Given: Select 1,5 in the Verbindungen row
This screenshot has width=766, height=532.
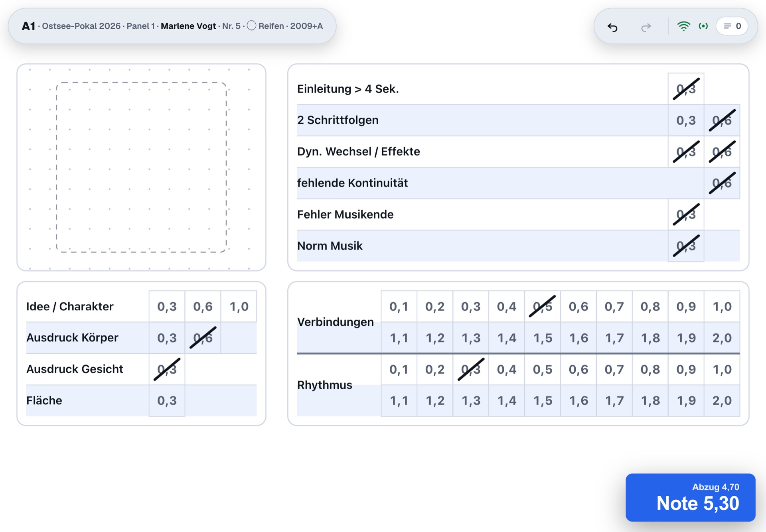Looking at the screenshot, I should 543,338.
